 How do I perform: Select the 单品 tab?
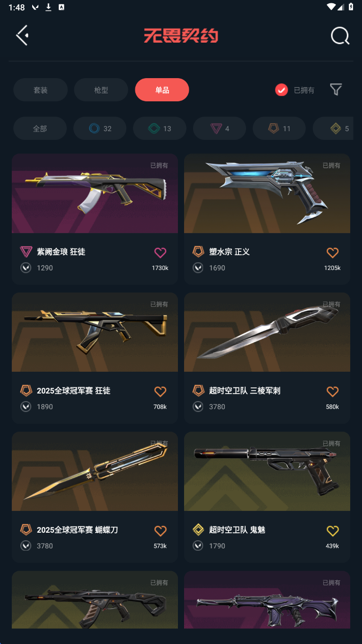[162, 90]
